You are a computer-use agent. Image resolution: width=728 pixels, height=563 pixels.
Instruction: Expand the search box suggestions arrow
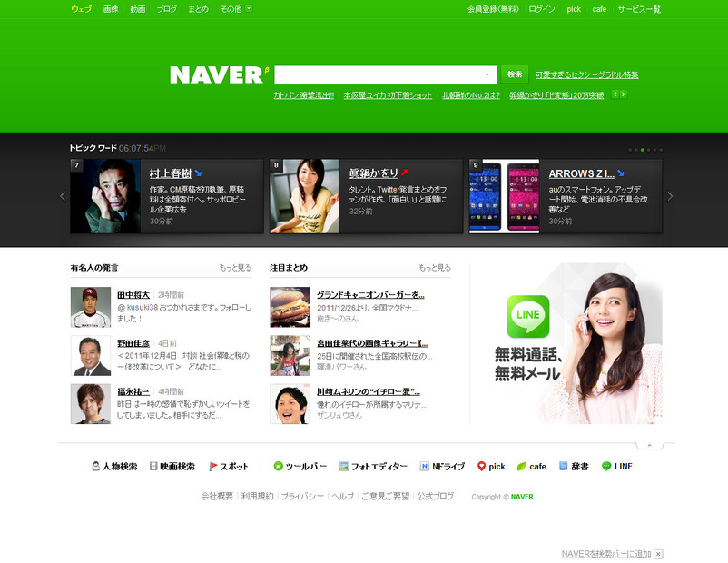pyautogui.click(x=487, y=74)
